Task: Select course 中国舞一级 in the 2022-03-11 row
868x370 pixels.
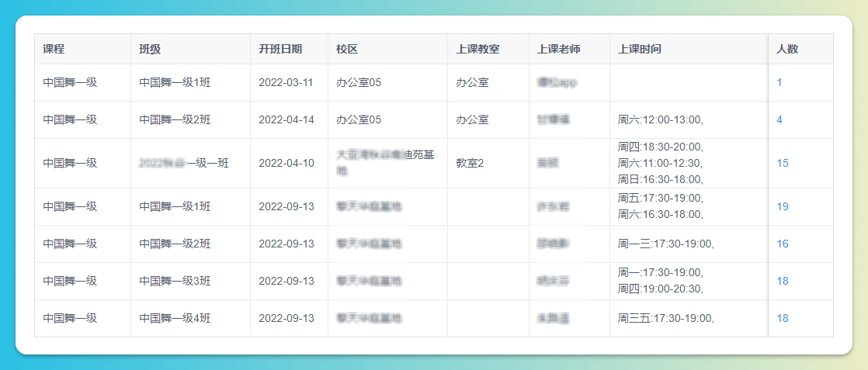Action: click(x=71, y=83)
